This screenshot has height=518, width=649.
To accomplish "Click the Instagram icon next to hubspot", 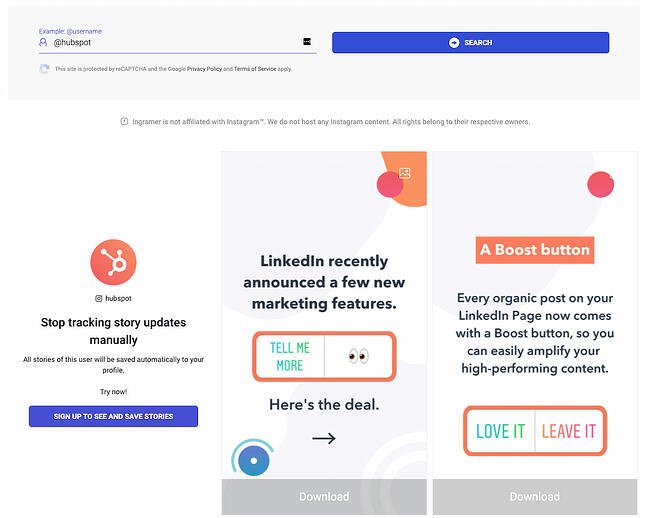I will point(99,298).
